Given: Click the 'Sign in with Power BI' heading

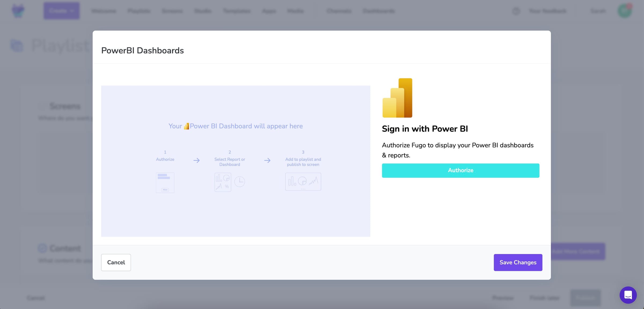Looking at the screenshot, I should click(x=425, y=129).
